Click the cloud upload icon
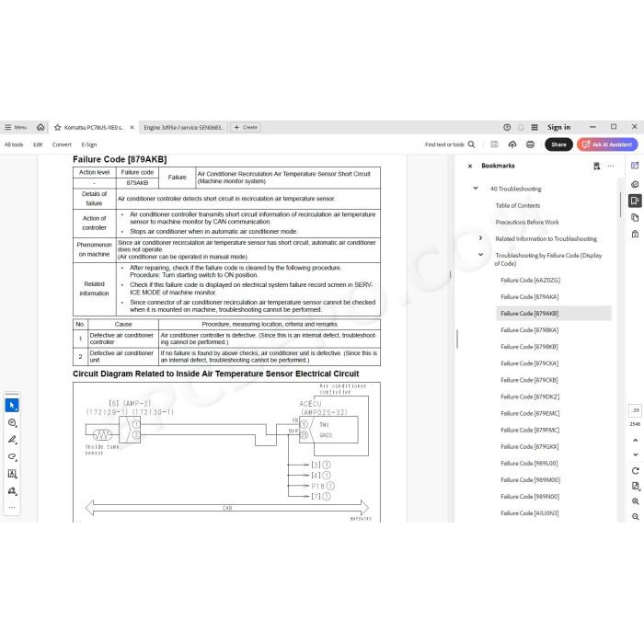Viewport: 644px width, 644px height. 512,144
